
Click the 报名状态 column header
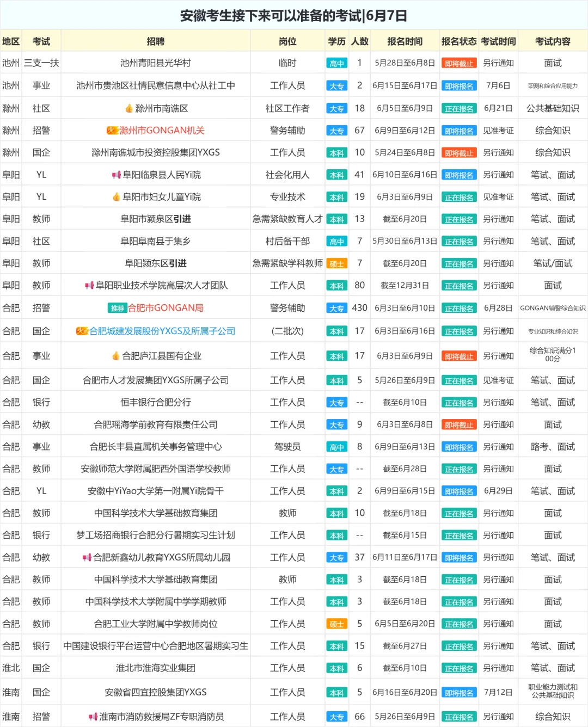459,41
